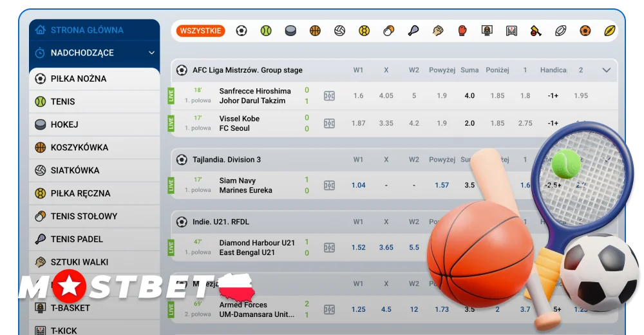Select W1 odds 1.04 for Siam Navy

click(x=358, y=186)
